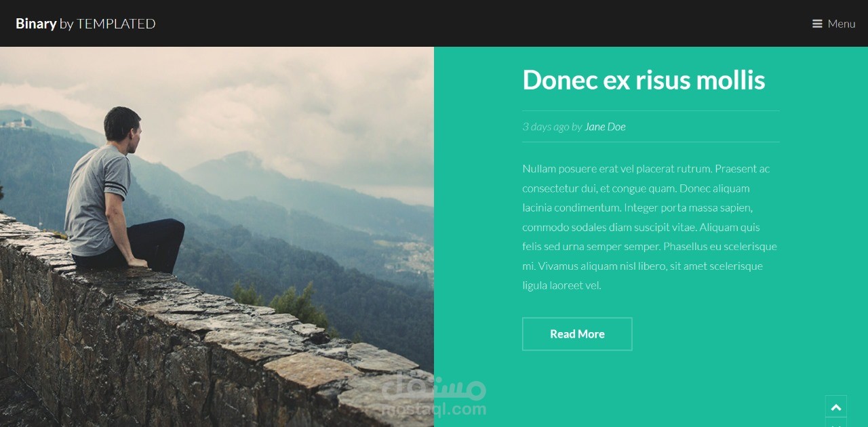
Task: Open the hamburger menu icon
Action: tap(817, 24)
